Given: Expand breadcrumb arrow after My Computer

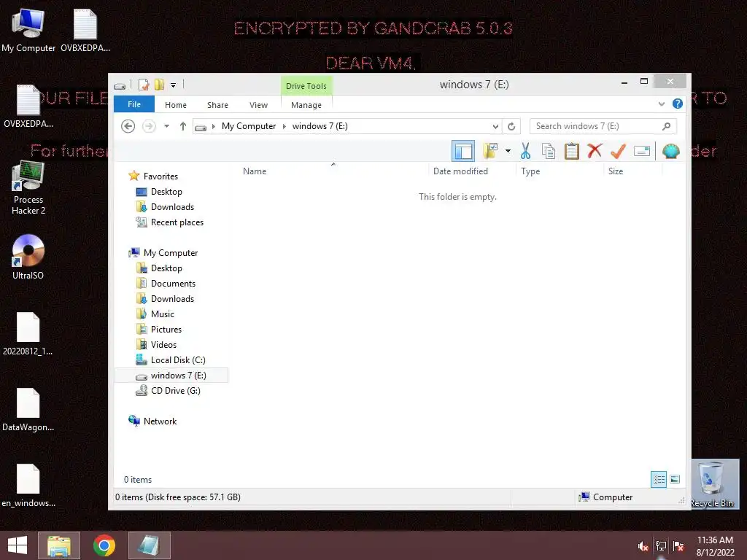Looking at the screenshot, I should [x=285, y=126].
